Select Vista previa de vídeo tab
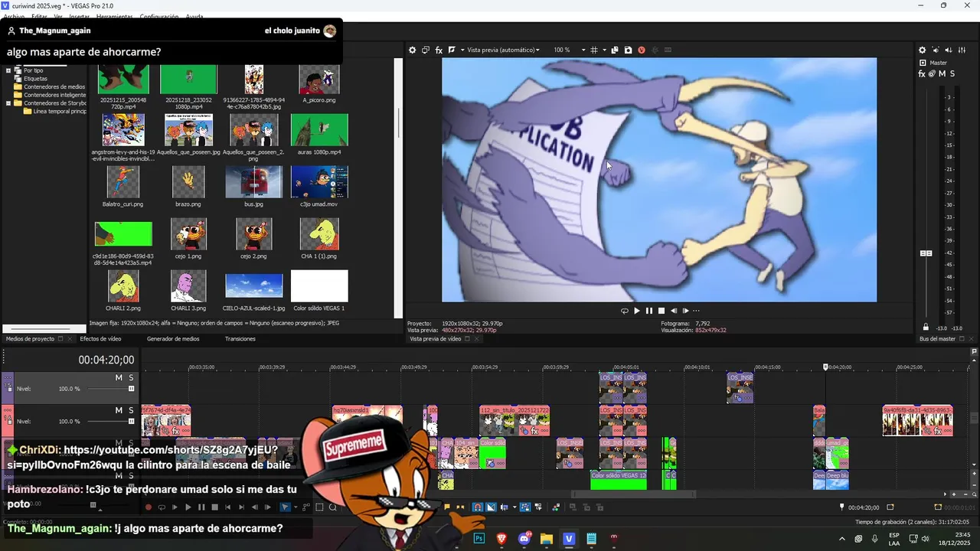The height and width of the screenshot is (551, 980). coord(435,338)
